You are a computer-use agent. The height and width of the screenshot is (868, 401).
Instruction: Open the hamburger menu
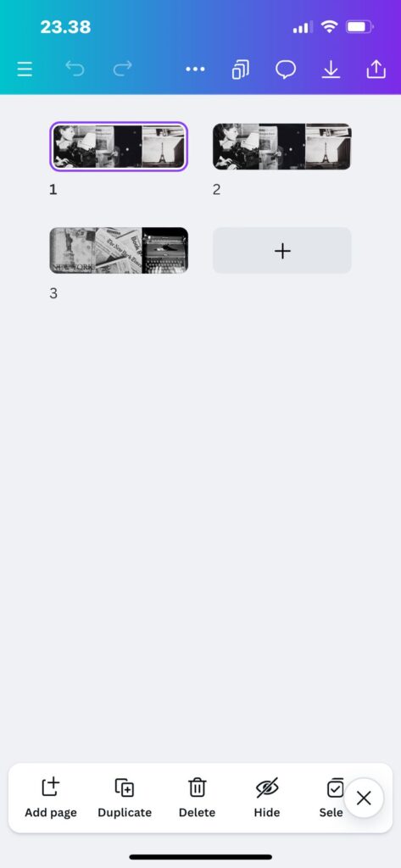pos(25,70)
